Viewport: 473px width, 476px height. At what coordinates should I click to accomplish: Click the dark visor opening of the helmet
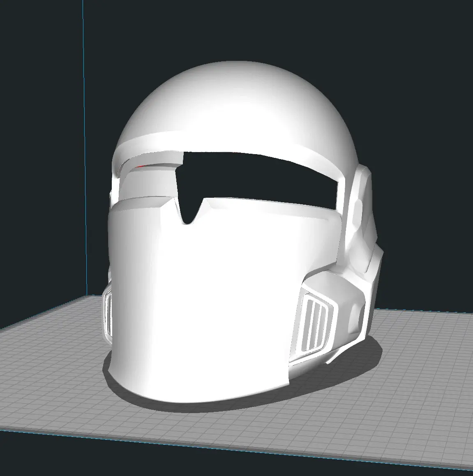point(263,177)
